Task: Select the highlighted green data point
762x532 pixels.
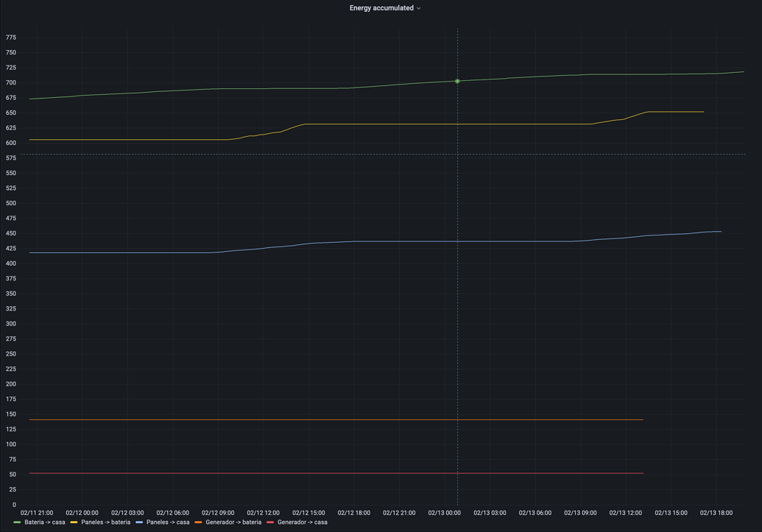Action: tap(457, 81)
